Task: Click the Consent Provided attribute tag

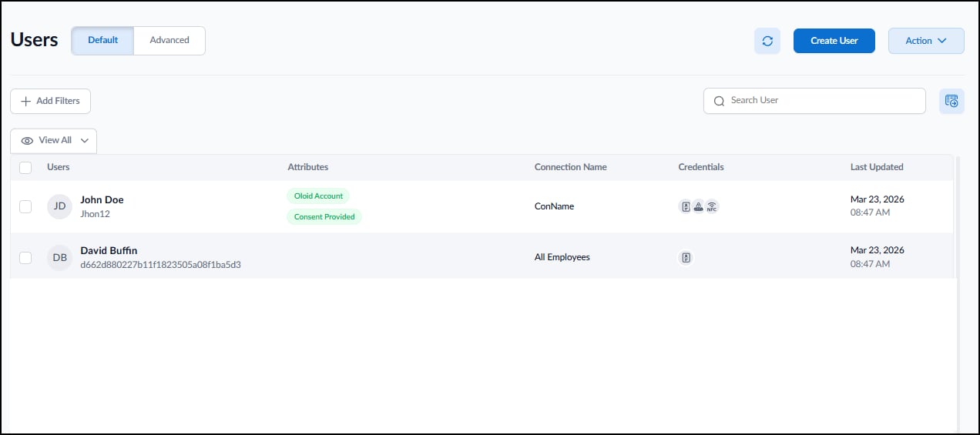Action: (x=324, y=216)
